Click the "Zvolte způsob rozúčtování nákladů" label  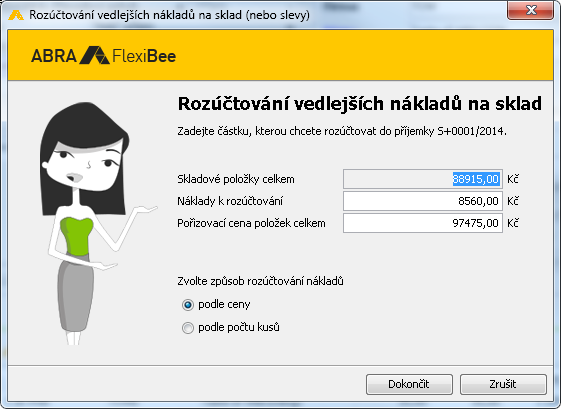(x=260, y=281)
